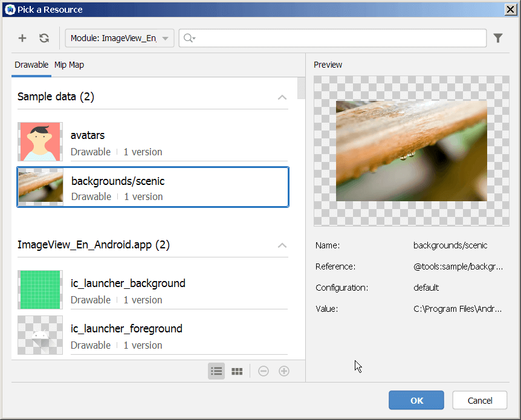This screenshot has width=521, height=420.
Task: Click the resource list scrollbar
Action: [x=301, y=88]
